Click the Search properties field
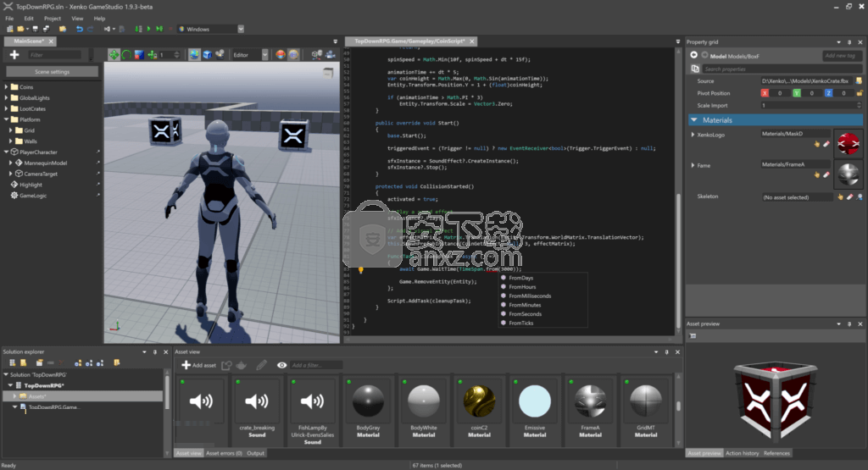Viewport: 868px width, 470px height. (x=782, y=69)
